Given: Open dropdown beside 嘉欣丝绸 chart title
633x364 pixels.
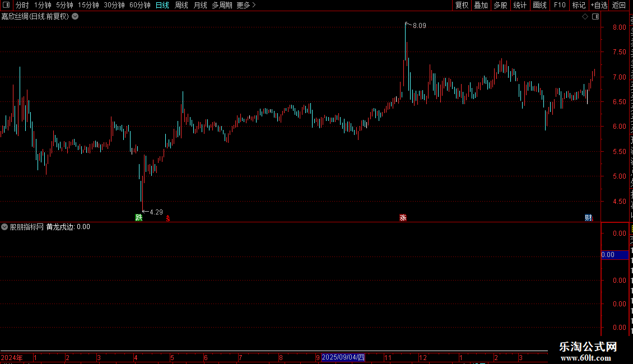Looking at the screenshot, I should (75, 17).
